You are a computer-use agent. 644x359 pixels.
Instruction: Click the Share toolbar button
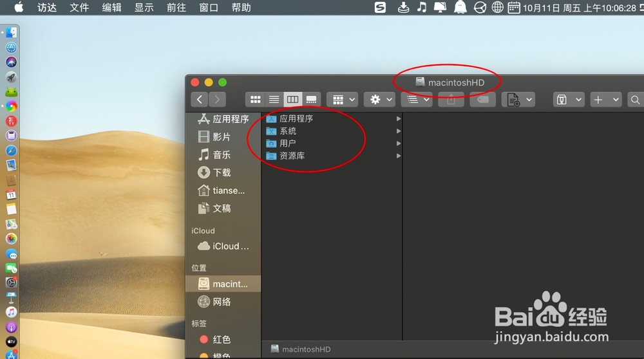click(451, 99)
